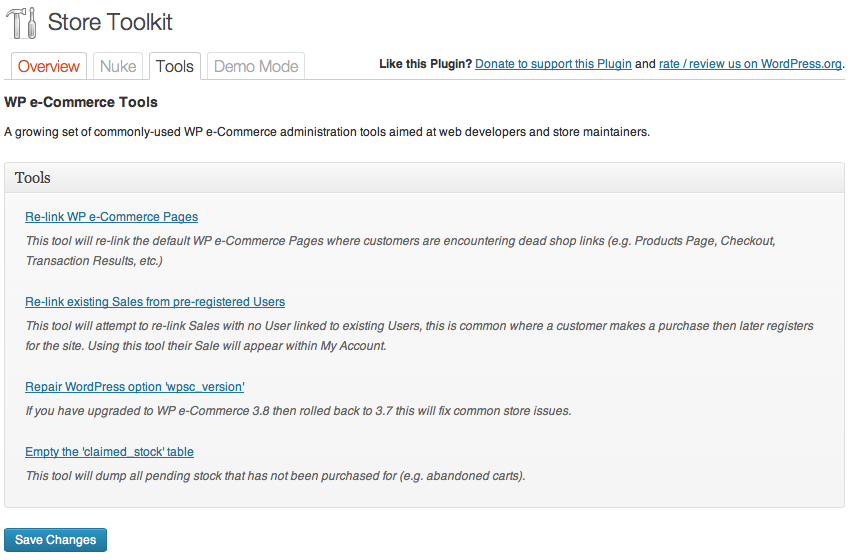Click the Save Changes button
Viewport: 851px width, 560px height.
55,540
